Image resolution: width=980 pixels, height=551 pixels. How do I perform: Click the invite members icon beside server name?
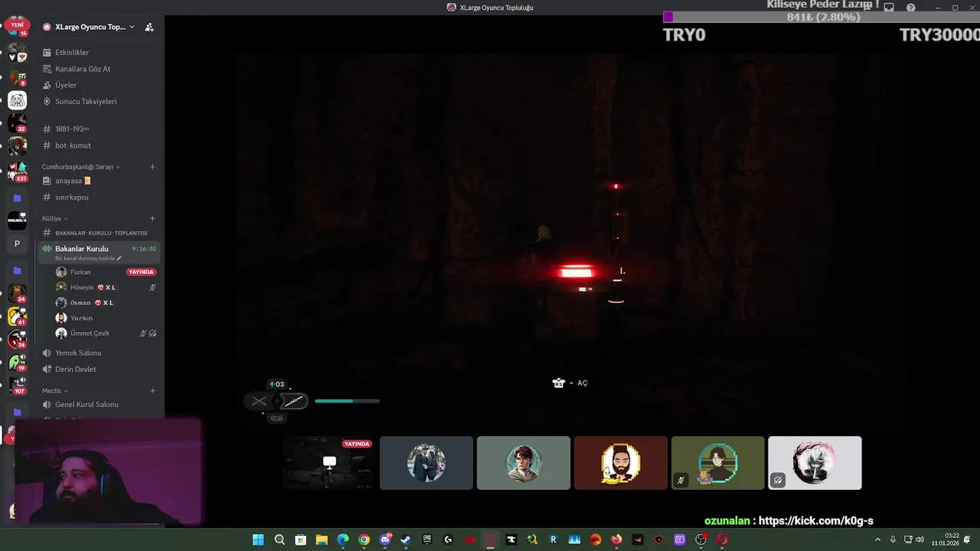click(149, 27)
